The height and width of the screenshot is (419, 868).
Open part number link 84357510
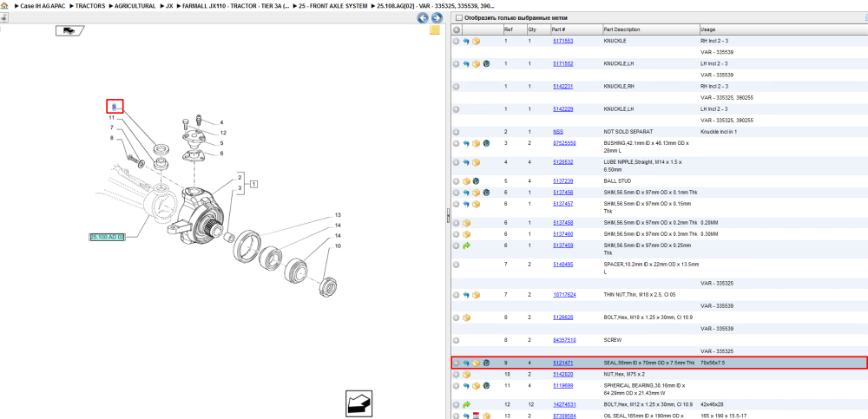pos(565,340)
